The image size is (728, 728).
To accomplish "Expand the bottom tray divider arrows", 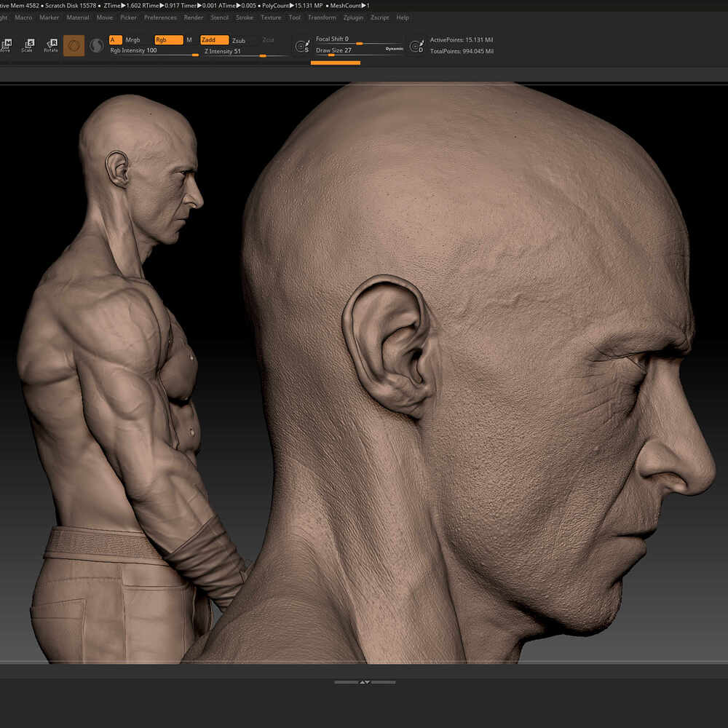I will click(x=365, y=682).
